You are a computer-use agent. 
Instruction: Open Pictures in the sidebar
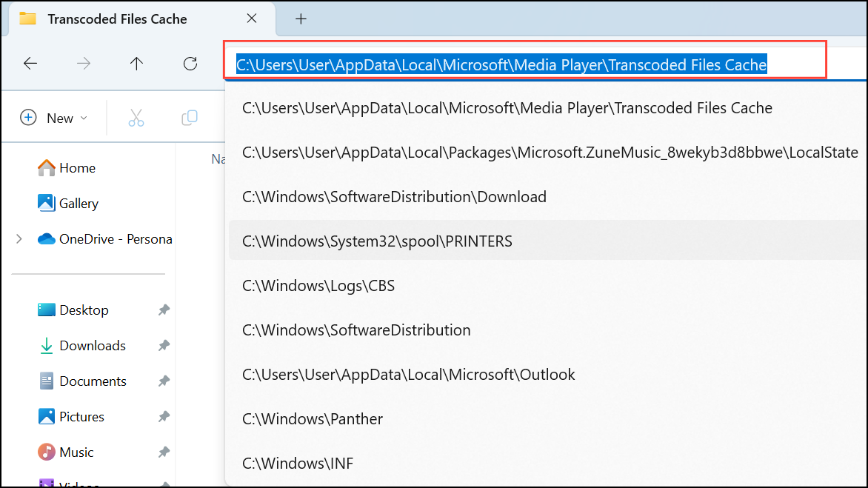tap(71, 417)
